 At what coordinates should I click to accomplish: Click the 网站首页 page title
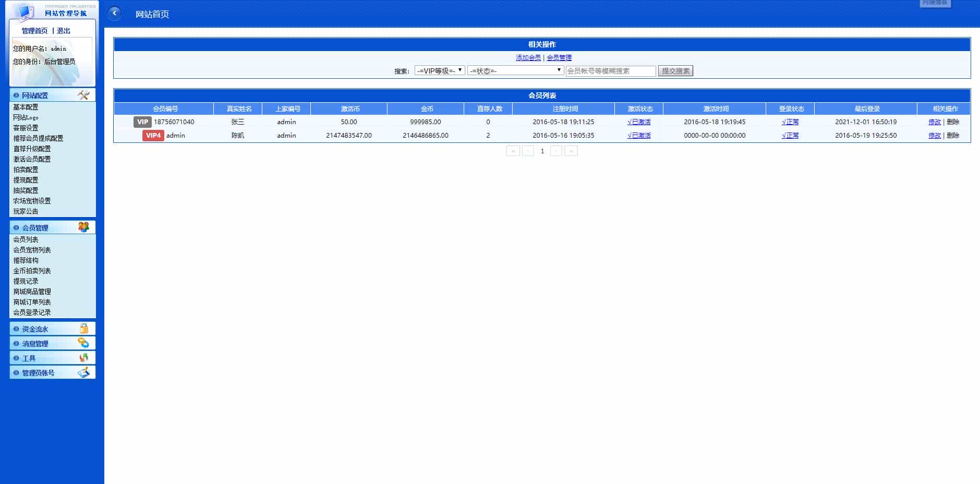[x=152, y=14]
